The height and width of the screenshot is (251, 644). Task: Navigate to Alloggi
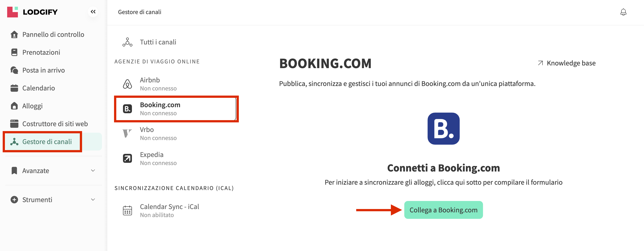click(x=32, y=106)
